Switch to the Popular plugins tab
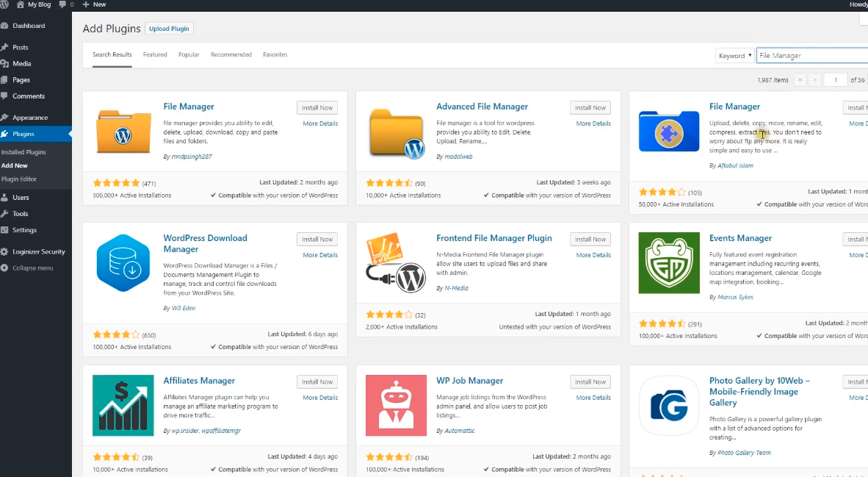This screenshot has height=477, width=868. coord(189,54)
